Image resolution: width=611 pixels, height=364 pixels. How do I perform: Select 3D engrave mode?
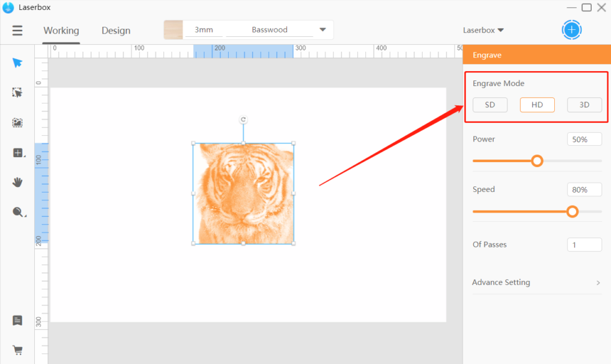coord(584,105)
